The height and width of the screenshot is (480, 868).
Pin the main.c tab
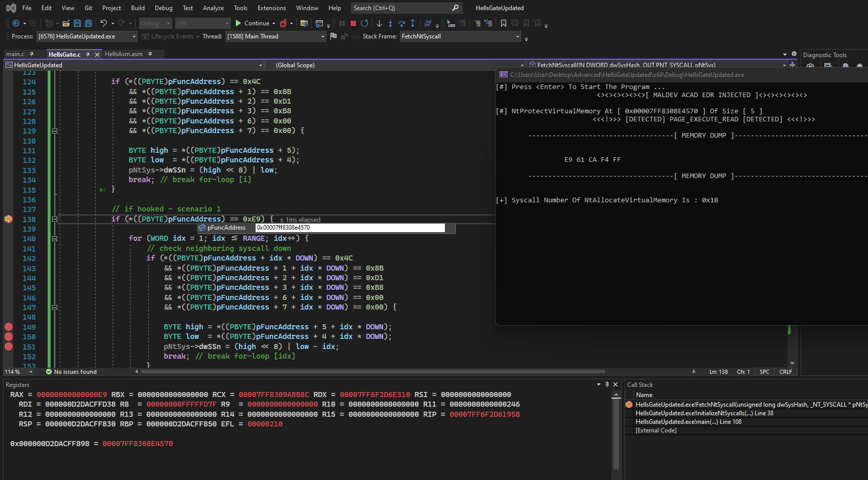[x=32, y=54]
